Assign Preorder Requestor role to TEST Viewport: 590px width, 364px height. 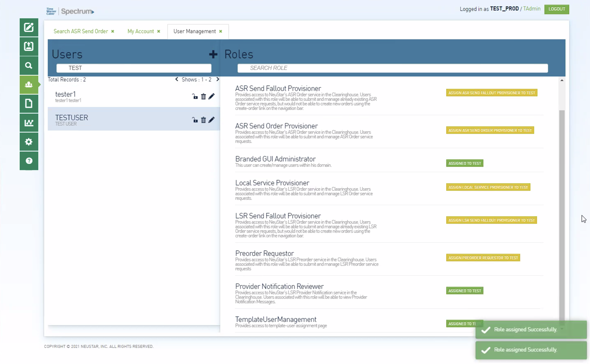click(483, 258)
